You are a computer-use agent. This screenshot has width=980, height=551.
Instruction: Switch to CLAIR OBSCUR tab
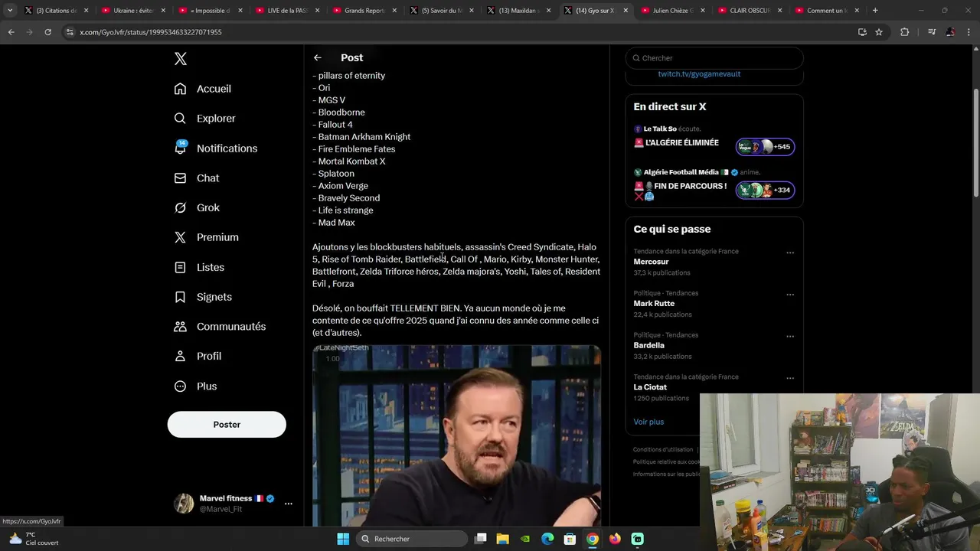click(x=749, y=11)
